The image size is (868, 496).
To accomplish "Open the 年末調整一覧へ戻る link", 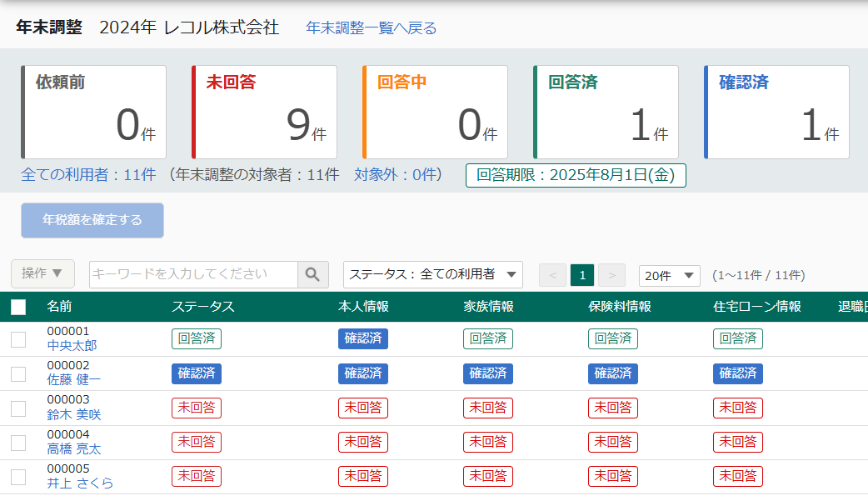I will [370, 27].
